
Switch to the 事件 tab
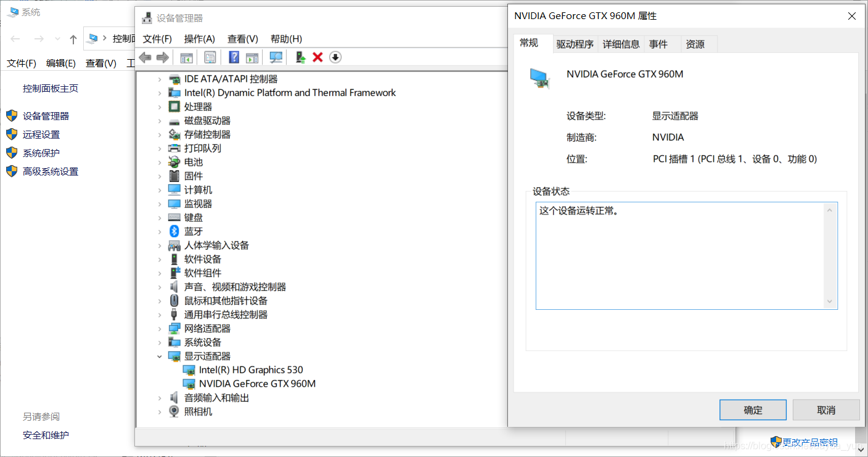click(x=658, y=44)
